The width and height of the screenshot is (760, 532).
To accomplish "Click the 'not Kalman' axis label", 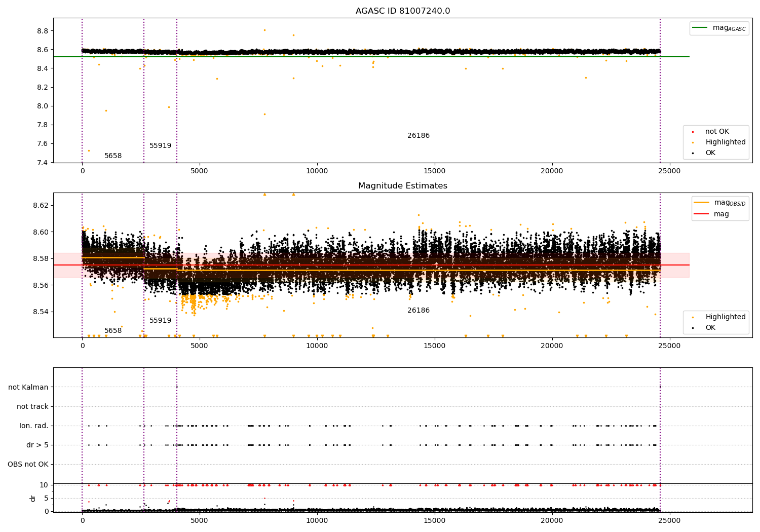I will point(28,387).
